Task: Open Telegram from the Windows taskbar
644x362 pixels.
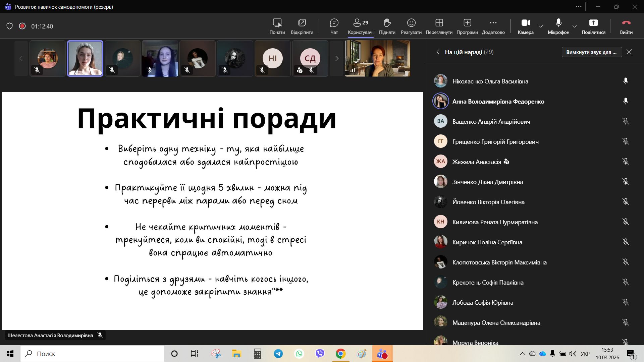Action: pos(278,354)
